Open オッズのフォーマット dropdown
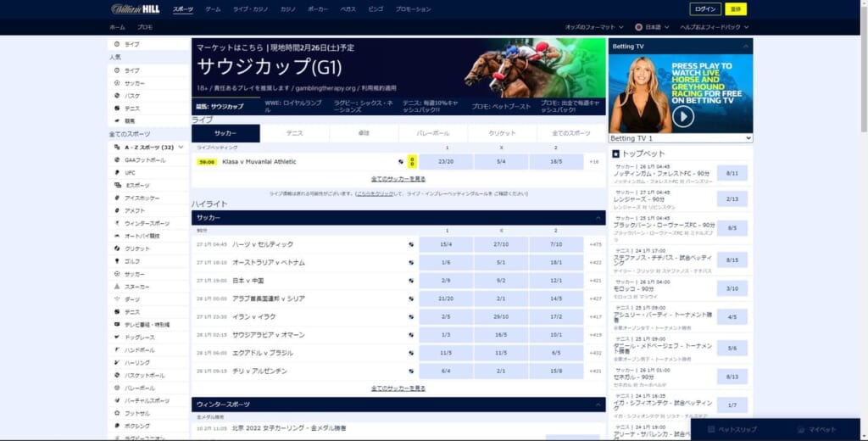Screen dimensions: 868x441 pyautogui.click(x=594, y=27)
